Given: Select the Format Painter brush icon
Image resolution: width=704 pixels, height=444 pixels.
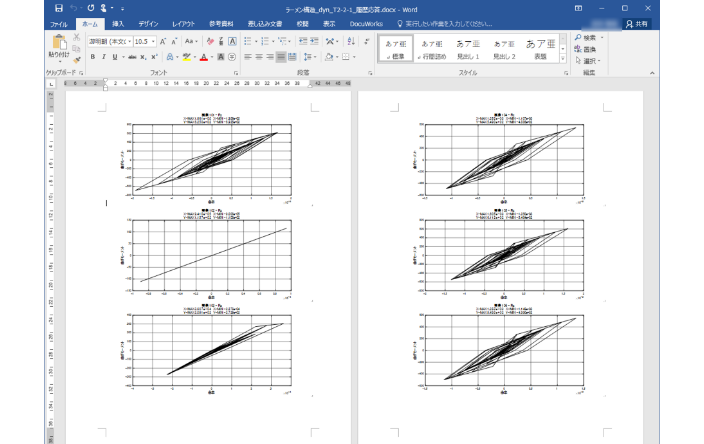Looking at the screenshot, I should [x=77, y=58].
